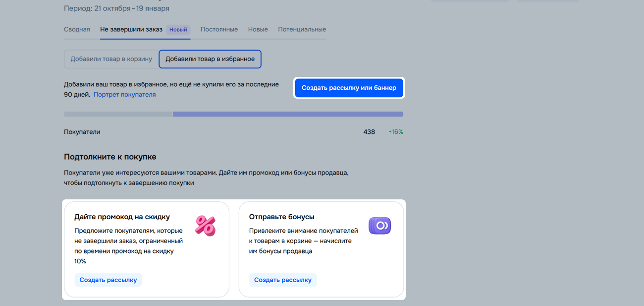The width and height of the screenshot is (644, 306).
Task: Click the 'Дайте промокод на скидку' card title
Action: click(122, 217)
